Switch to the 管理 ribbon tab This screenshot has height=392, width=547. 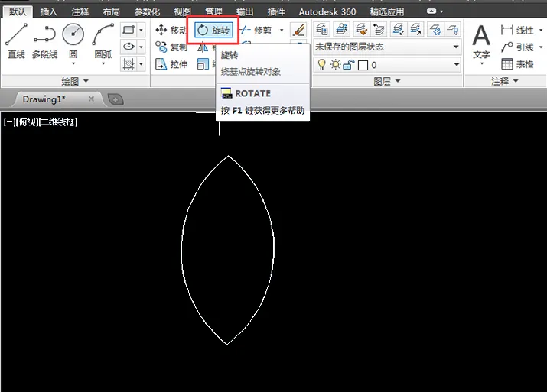(213, 12)
